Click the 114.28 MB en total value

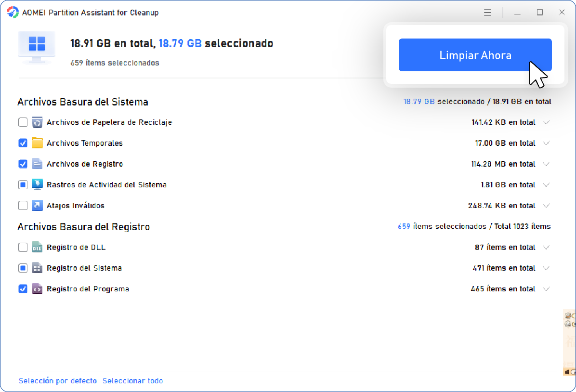503,164
